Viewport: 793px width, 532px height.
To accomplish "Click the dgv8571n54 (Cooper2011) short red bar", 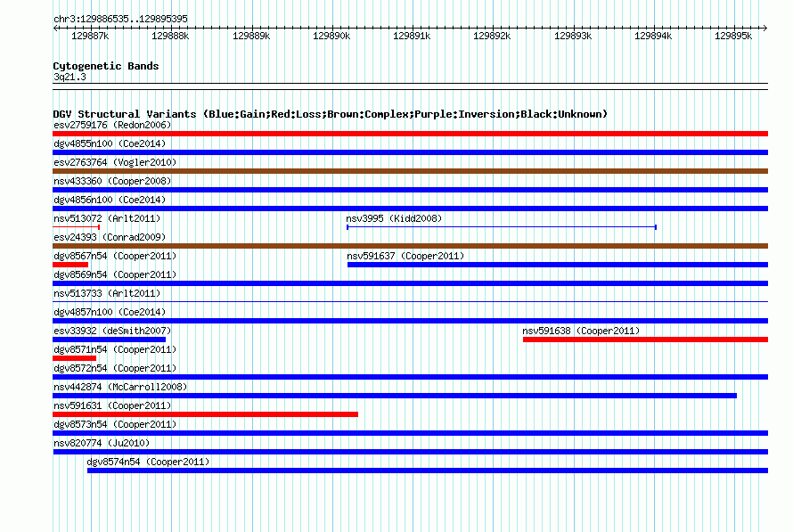I will [74, 358].
